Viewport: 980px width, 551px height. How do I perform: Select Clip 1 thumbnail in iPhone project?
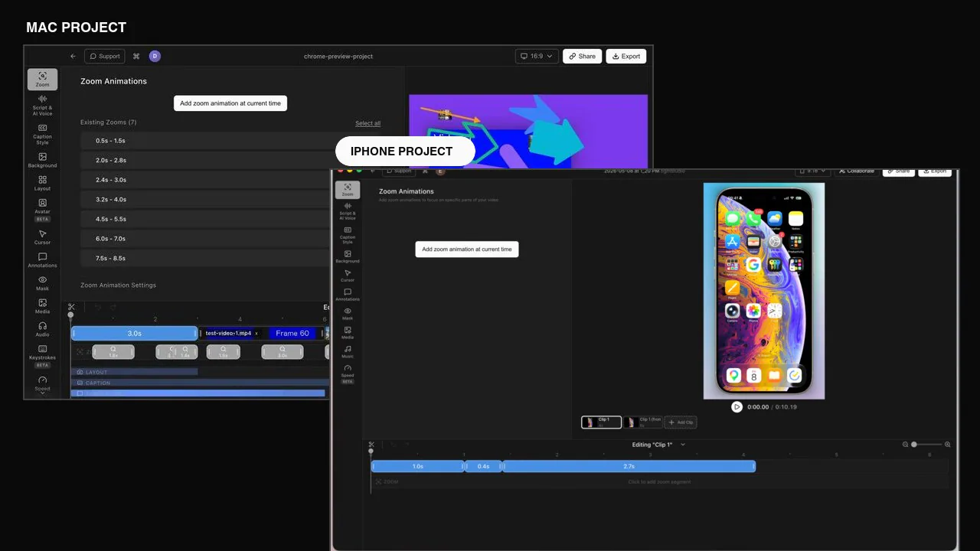pyautogui.click(x=601, y=422)
